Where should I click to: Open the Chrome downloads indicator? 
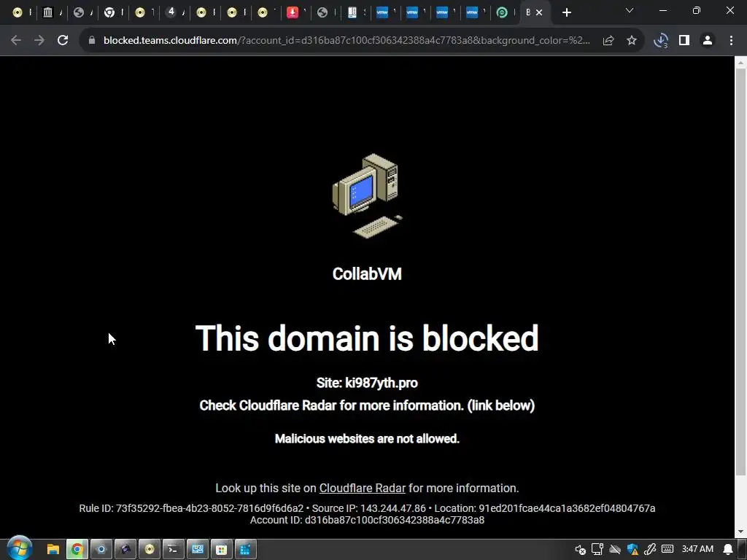[661, 41]
